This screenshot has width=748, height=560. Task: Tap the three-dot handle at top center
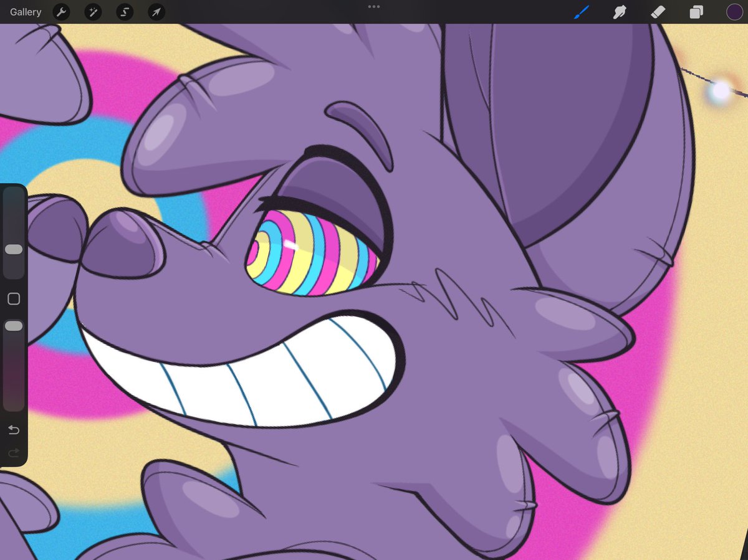(374, 7)
